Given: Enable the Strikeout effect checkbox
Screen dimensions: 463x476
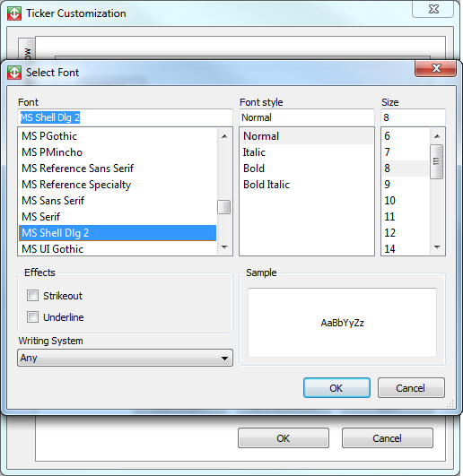Looking at the screenshot, I should click(x=32, y=296).
